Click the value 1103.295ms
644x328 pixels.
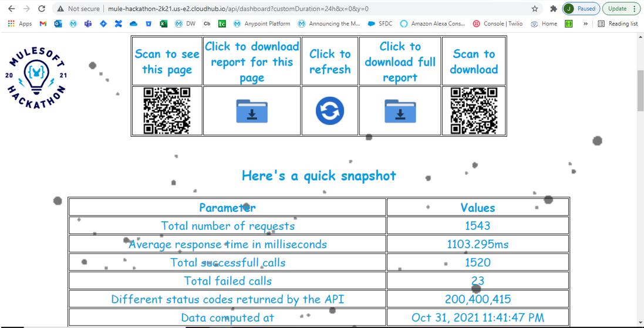(x=478, y=244)
